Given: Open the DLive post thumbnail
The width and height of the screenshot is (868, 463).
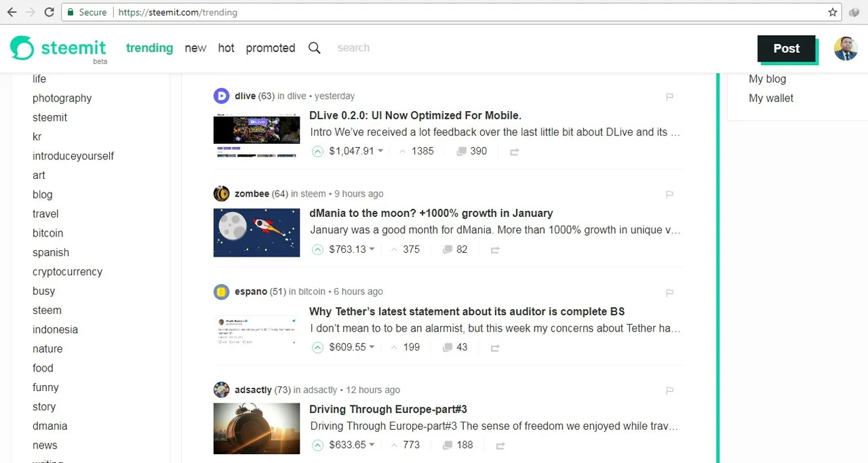Looking at the screenshot, I should (x=256, y=136).
